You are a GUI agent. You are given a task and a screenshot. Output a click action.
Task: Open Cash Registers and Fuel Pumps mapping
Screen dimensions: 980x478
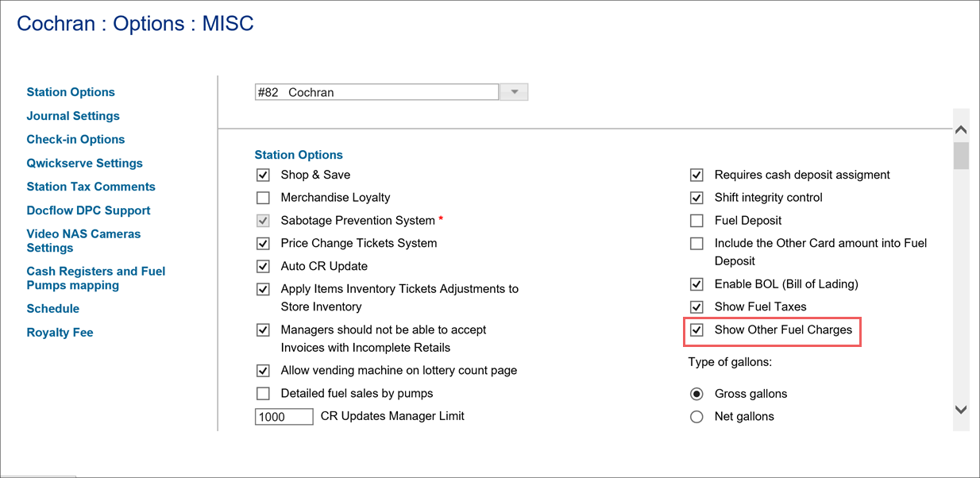[x=95, y=278]
